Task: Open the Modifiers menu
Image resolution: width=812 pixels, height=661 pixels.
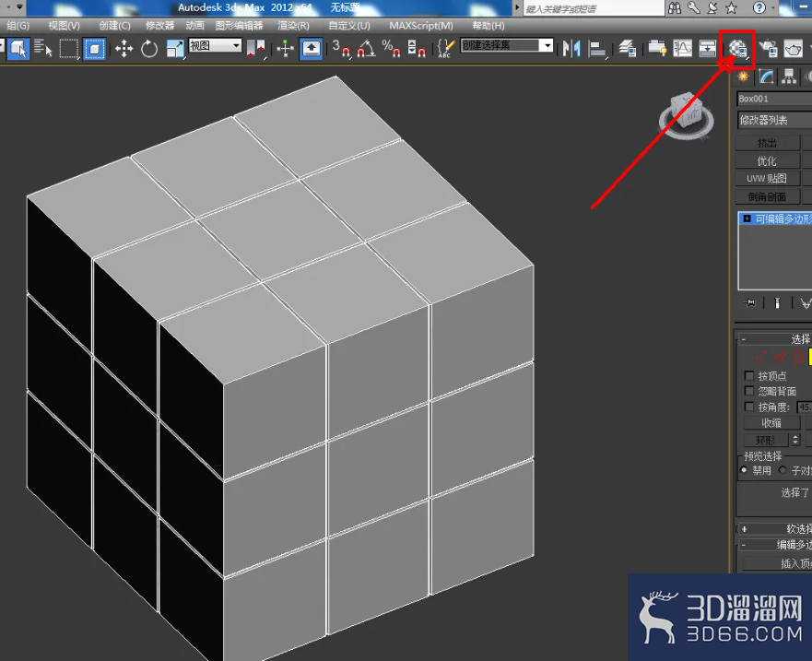Action: tap(160, 26)
